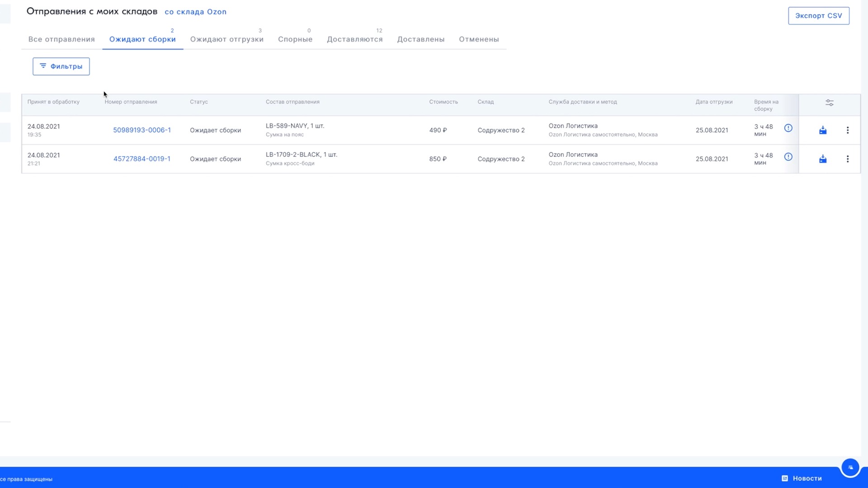Open the Новости panel

pyautogui.click(x=802, y=478)
